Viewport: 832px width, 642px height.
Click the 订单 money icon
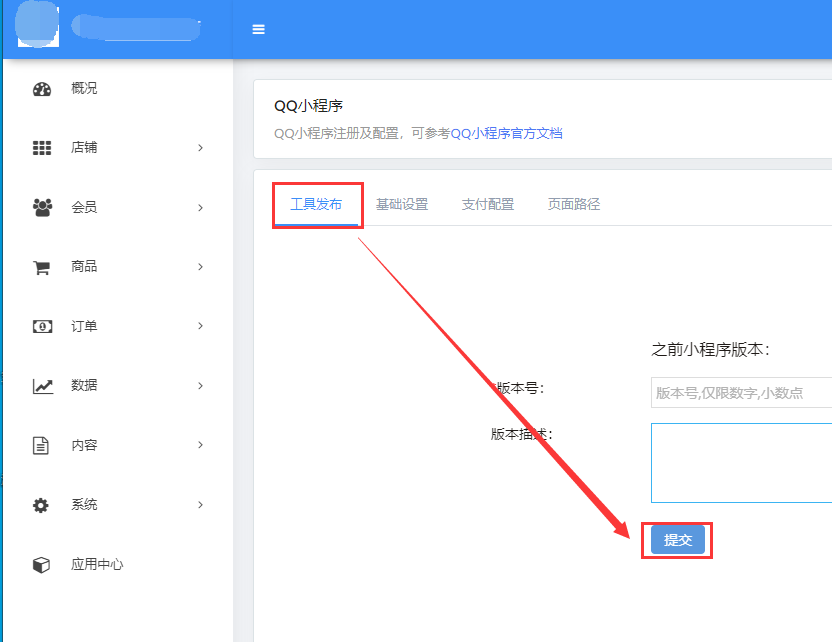click(42, 326)
